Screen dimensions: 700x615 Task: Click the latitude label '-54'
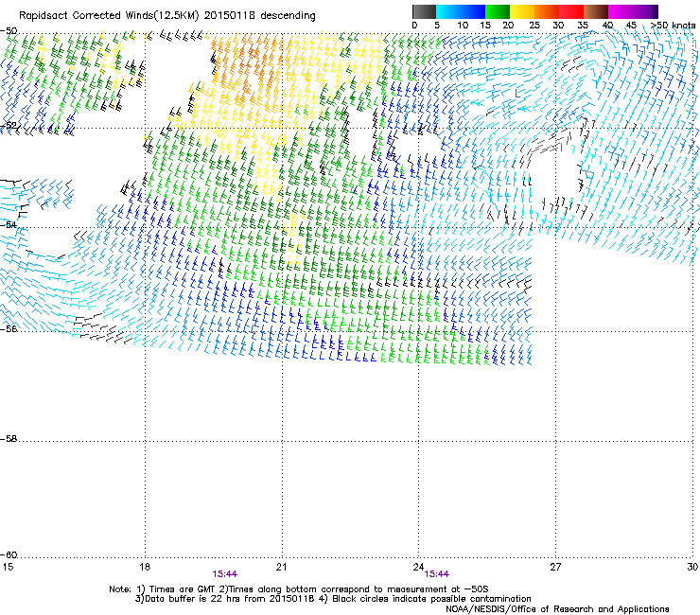click(9, 224)
